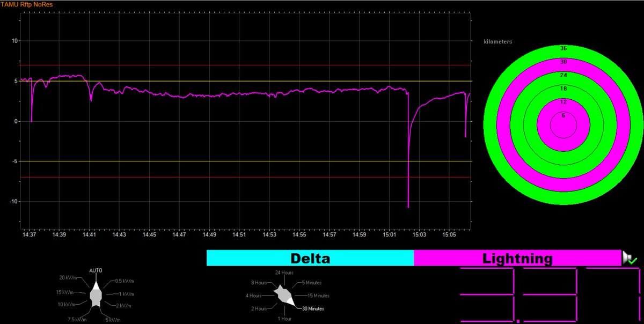Set field scale to 1 kV/m
644x324 pixels.
pos(127,294)
